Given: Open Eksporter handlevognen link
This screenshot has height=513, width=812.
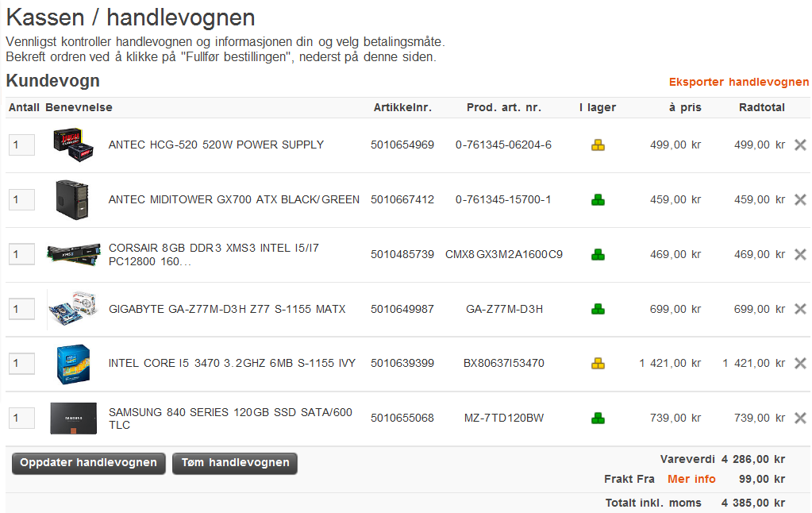Looking at the screenshot, I should tap(738, 82).
